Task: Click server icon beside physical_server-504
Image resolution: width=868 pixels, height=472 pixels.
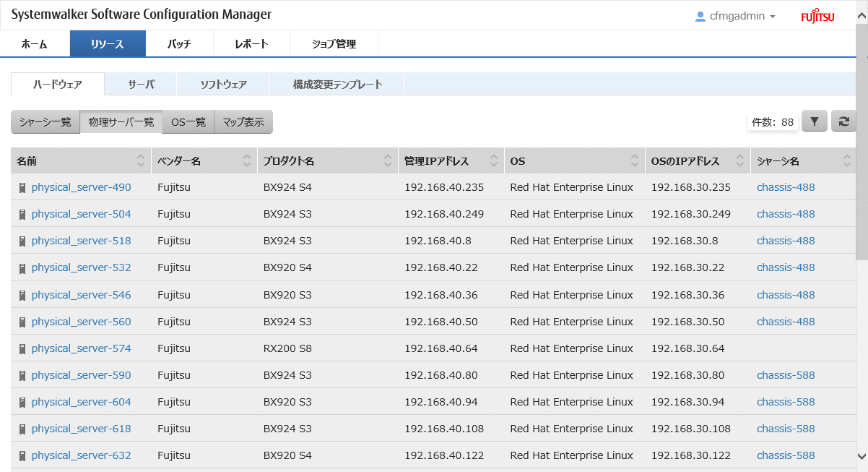Action: [x=22, y=215]
